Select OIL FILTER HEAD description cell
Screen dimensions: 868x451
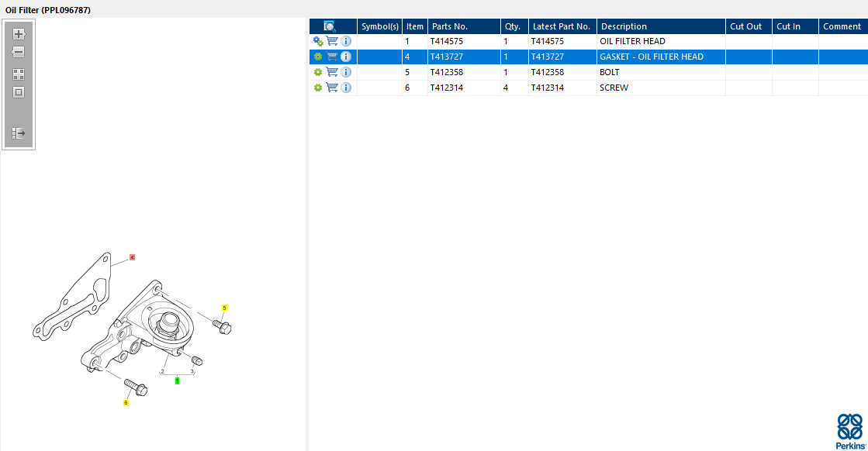[661, 41]
